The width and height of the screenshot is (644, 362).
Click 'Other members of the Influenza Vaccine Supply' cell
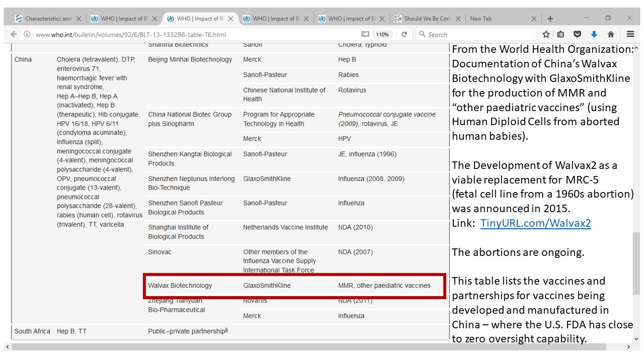tap(280, 261)
